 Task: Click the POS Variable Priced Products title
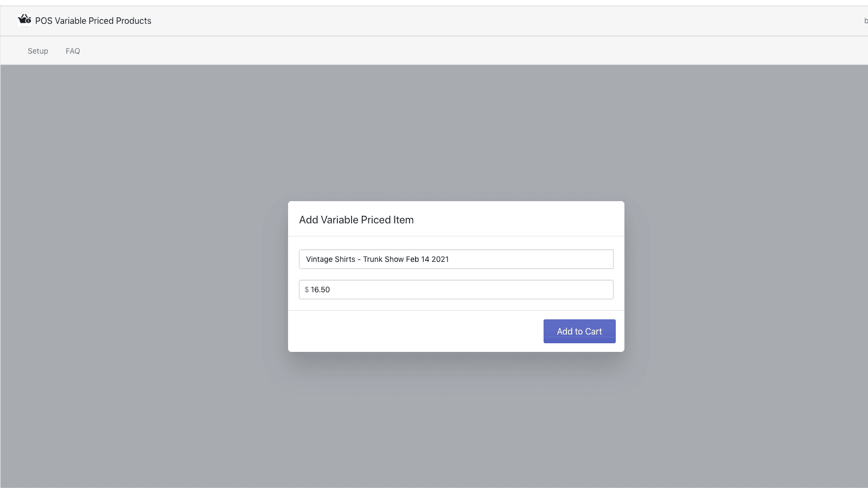[x=93, y=21]
